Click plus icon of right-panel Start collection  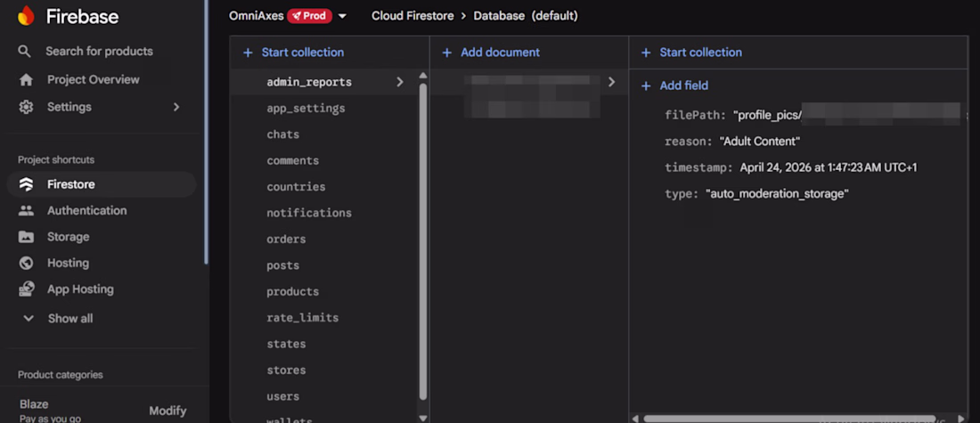point(646,53)
